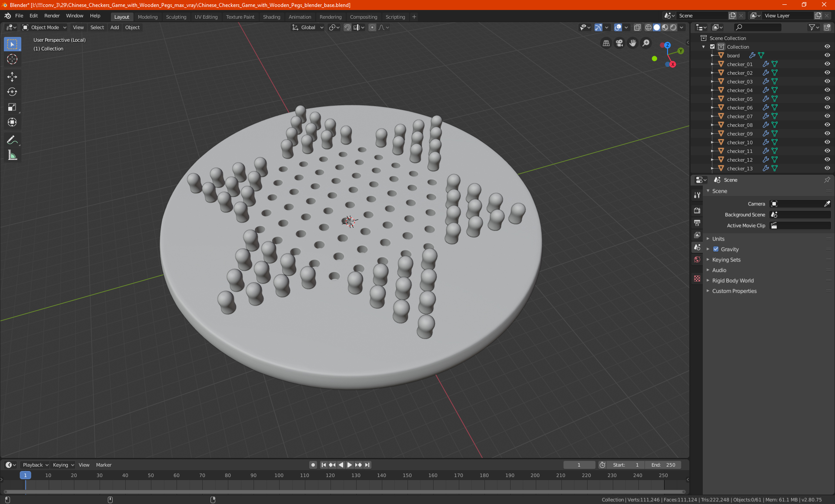The image size is (835, 504).
Task: Open the Rendering tab in top menu
Action: [x=331, y=16]
